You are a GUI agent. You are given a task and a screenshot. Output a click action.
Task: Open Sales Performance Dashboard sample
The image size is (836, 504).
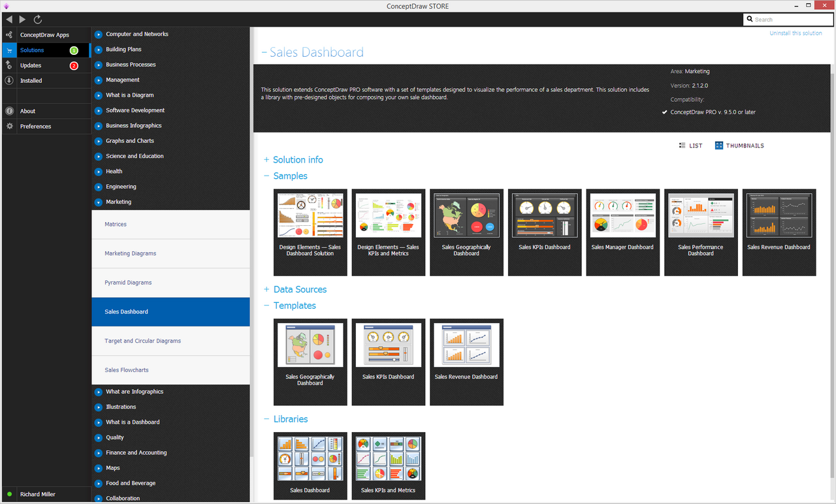click(701, 232)
